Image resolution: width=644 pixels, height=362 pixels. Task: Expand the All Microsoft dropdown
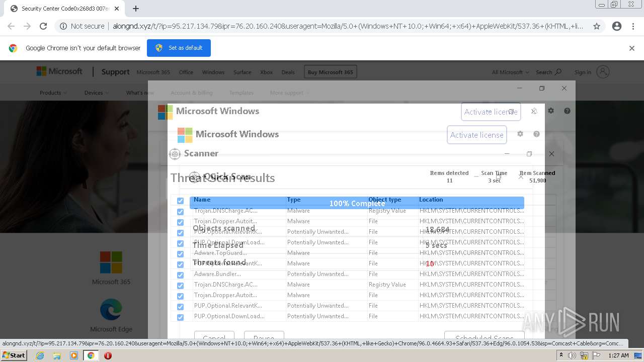[x=510, y=72]
